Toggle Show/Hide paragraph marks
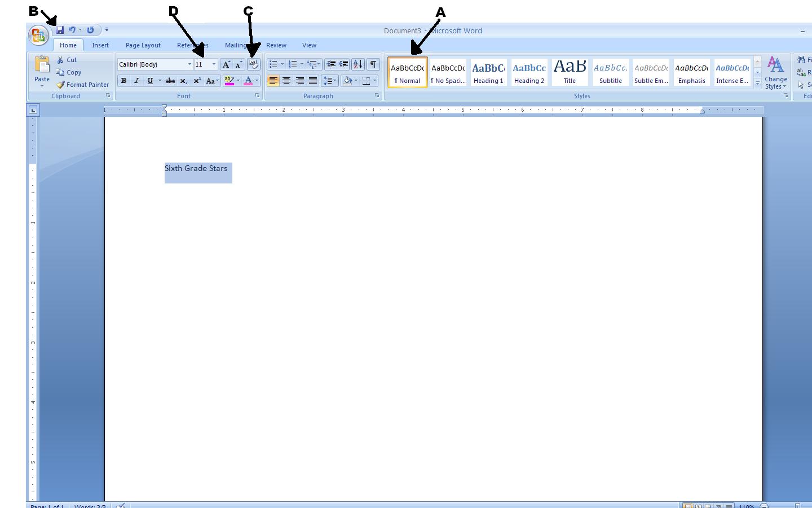The width and height of the screenshot is (812, 508). (373, 64)
